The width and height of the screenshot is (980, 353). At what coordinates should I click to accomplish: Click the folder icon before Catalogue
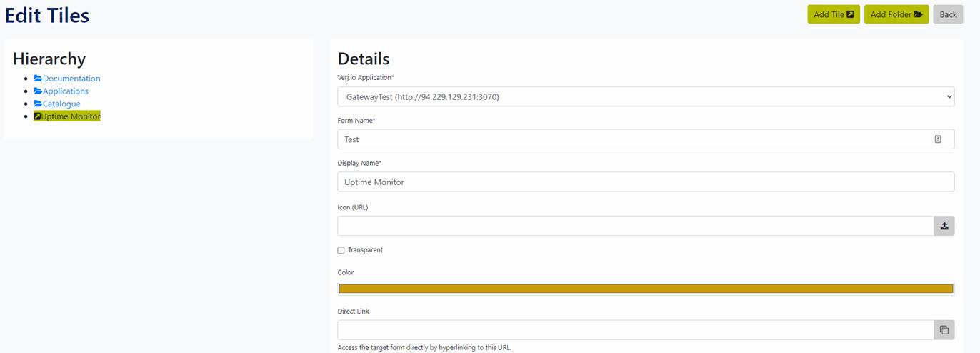[x=38, y=104]
